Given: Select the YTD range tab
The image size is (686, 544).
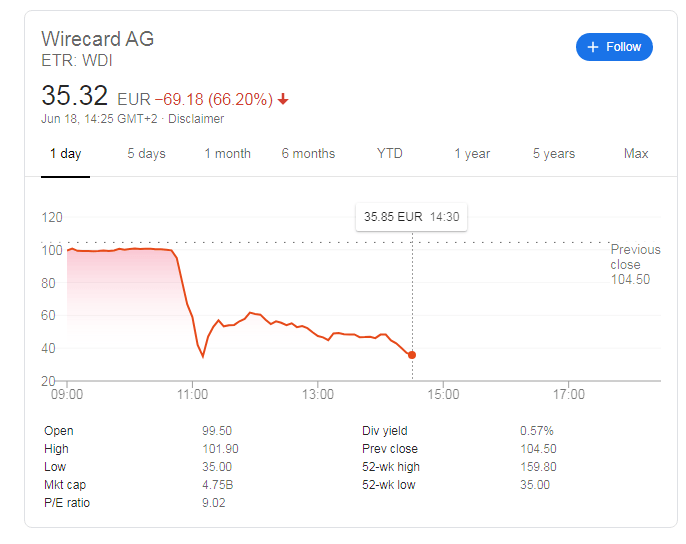Looking at the screenshot, I should point(389,154).
